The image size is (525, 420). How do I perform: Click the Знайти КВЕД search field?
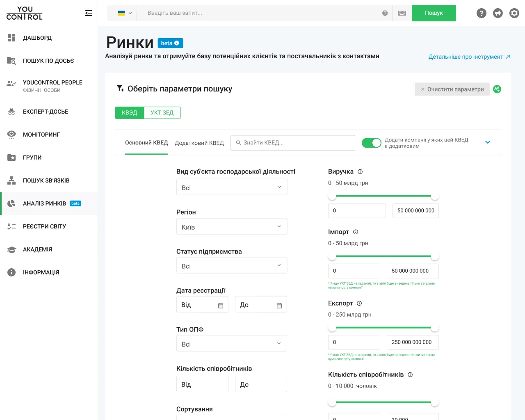(293, 143)
